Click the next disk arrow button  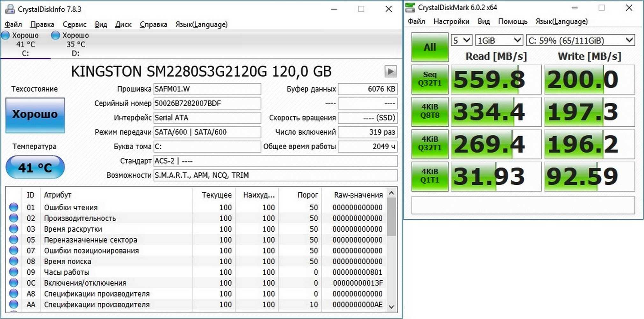(390, 71)
